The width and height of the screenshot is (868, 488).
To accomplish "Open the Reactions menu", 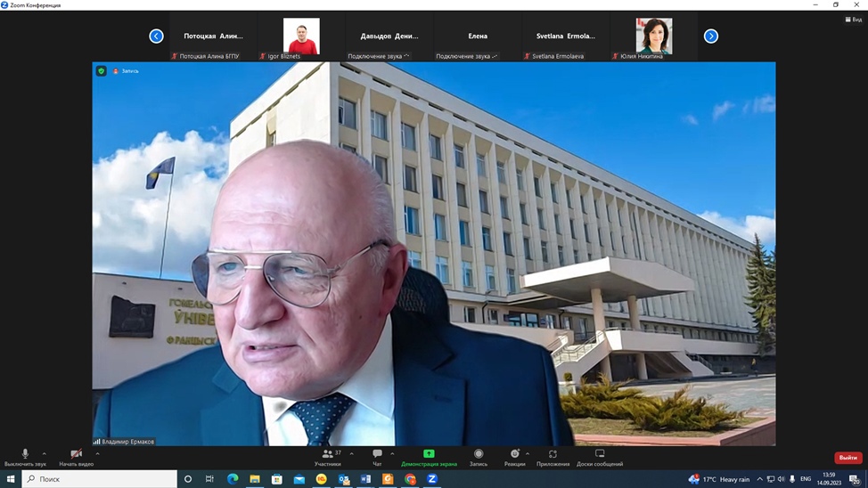I will pyautogui.click(x=514, y=454).
